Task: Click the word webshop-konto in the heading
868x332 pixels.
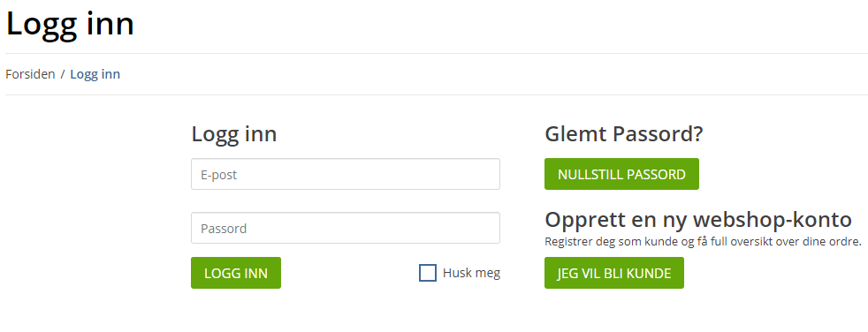Action: [x=772, y=220]
